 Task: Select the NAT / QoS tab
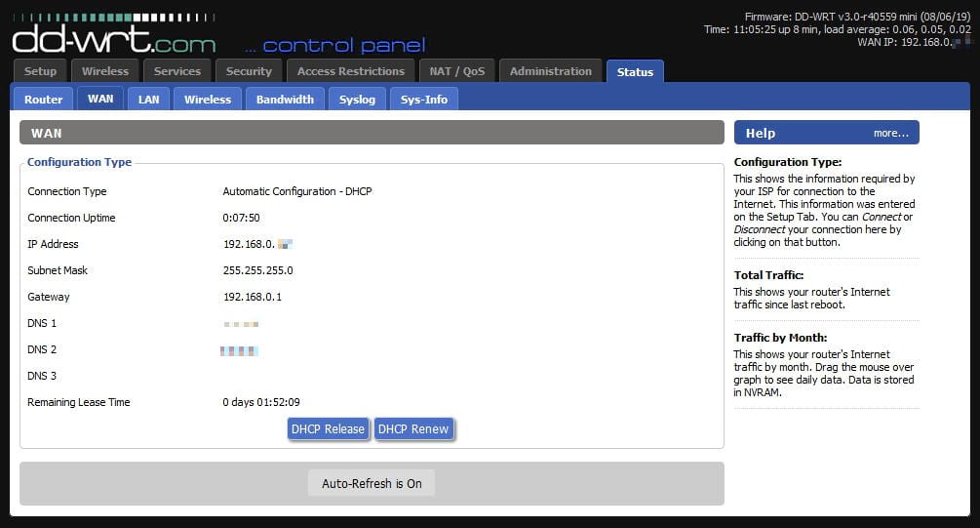[457, 71]
